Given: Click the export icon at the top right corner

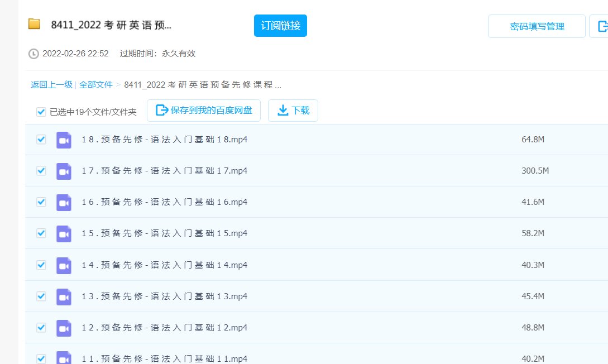Looking at the screenshot, I should [602, 26].
